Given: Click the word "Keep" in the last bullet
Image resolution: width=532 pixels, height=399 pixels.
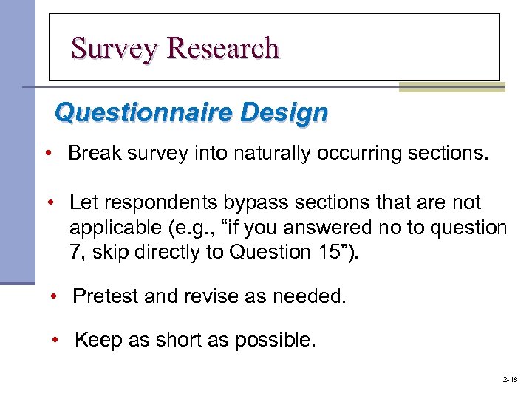Looking at the screenshot, I should (x=98, y=340).
